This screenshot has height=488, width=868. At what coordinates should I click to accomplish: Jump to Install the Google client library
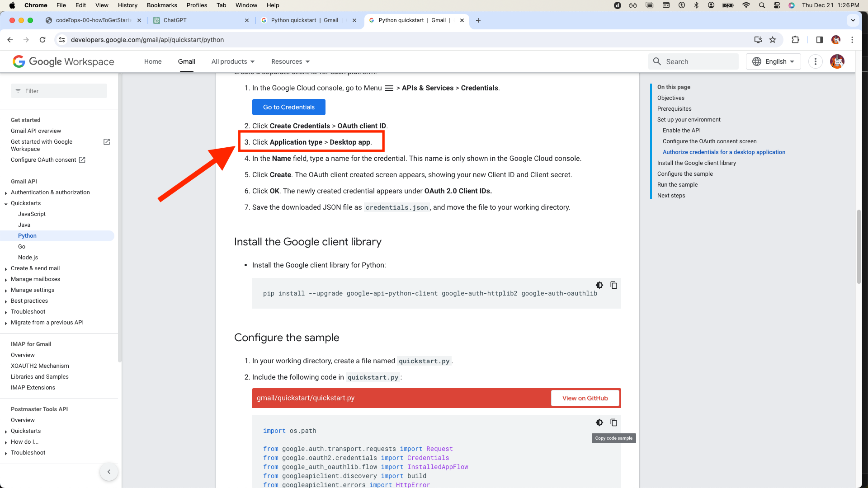(696, 163)
